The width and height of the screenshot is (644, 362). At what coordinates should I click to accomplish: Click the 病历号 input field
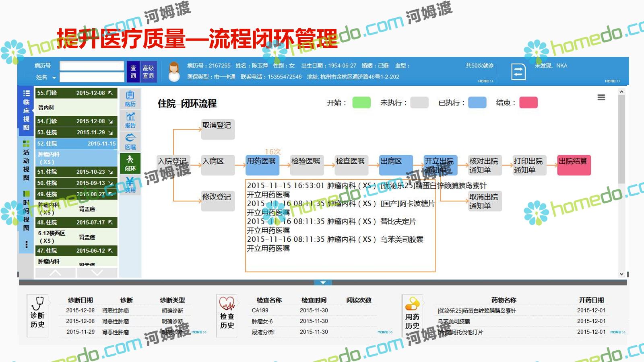point(92,66)
